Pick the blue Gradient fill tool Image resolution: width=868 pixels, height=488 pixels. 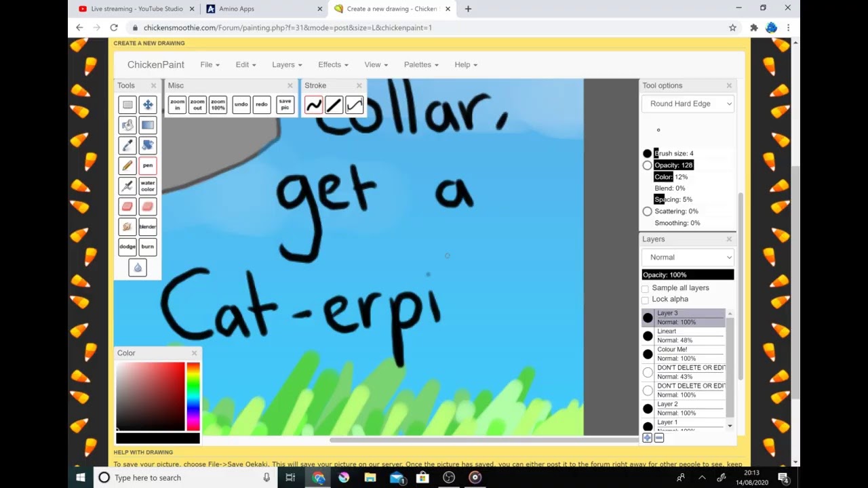[x=148, y=125]
